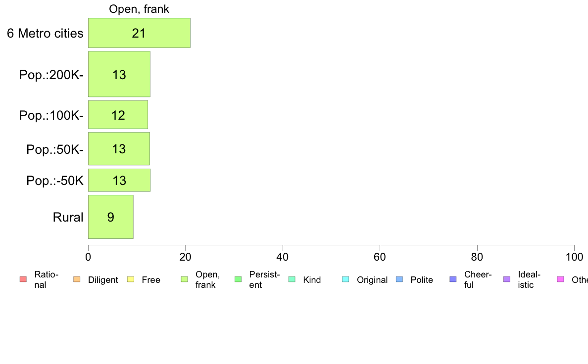Select the Diligent legend swatch
The width and height of the screenshot is (588, 364).
pyautogui.click(x=77, y=279)
